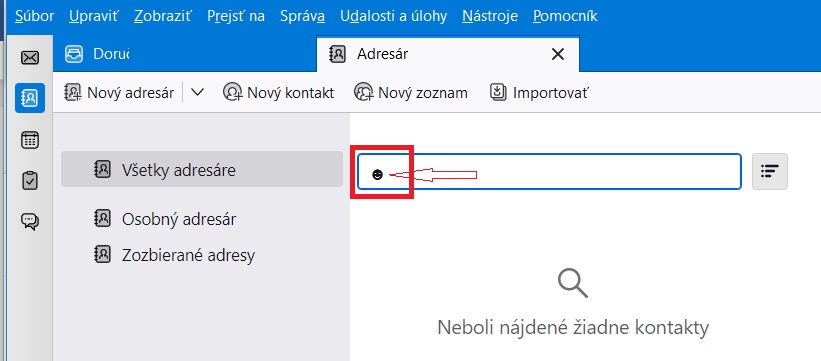821x361 pixels.
Task: Close the Adresár tab
Action: [558, 54]
